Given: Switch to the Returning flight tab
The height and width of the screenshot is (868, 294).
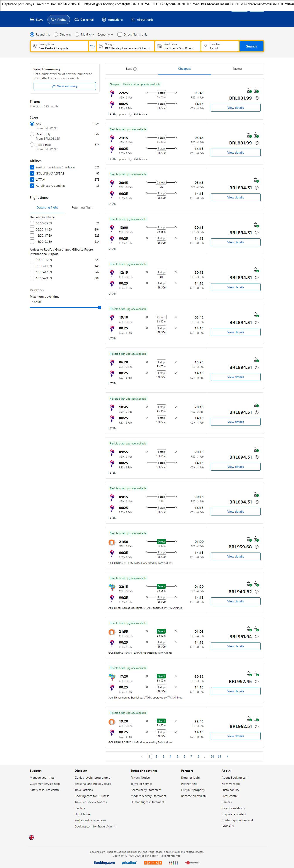Looking at the screenshot, I should 82,208.
